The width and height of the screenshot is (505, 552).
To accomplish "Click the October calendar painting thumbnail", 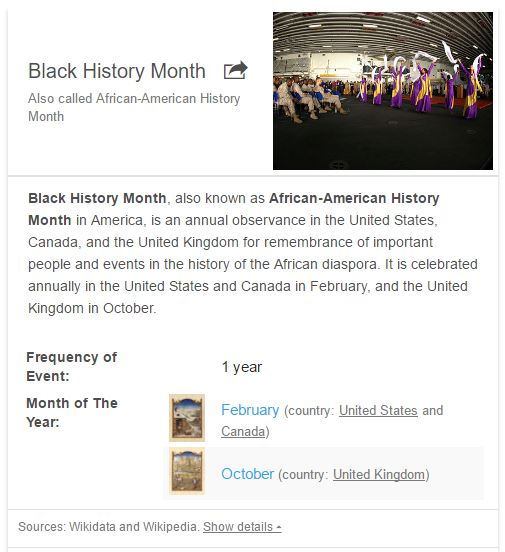I will point(187,471).
